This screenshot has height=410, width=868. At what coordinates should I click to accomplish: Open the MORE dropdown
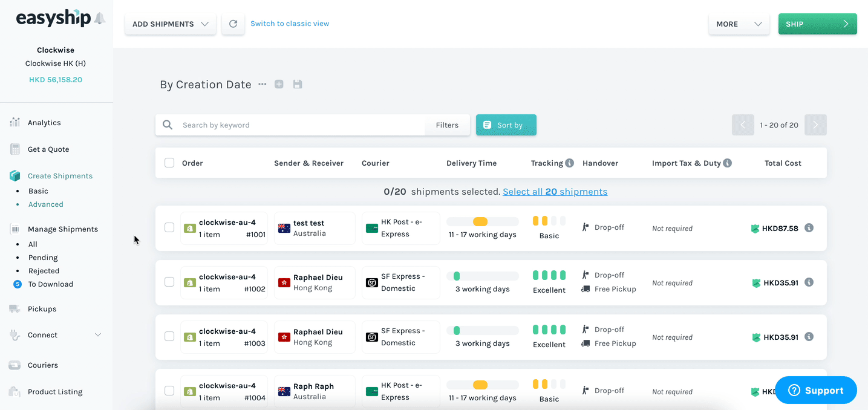point(739,24)
